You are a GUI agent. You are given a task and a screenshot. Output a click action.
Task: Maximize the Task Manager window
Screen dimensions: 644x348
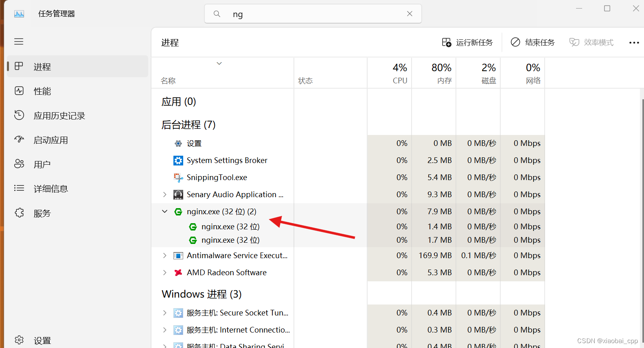tap(607, 9)
